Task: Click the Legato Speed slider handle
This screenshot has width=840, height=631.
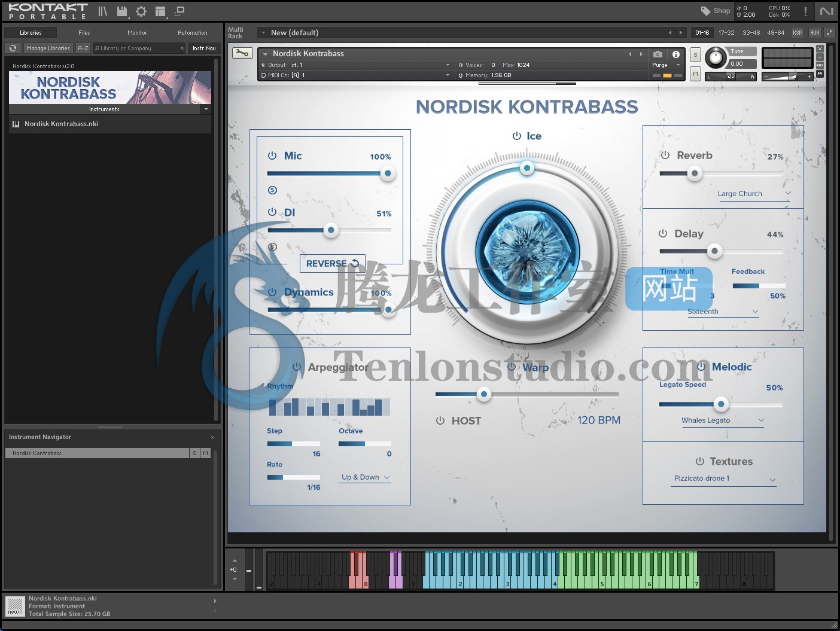Action: pos(721,404)
